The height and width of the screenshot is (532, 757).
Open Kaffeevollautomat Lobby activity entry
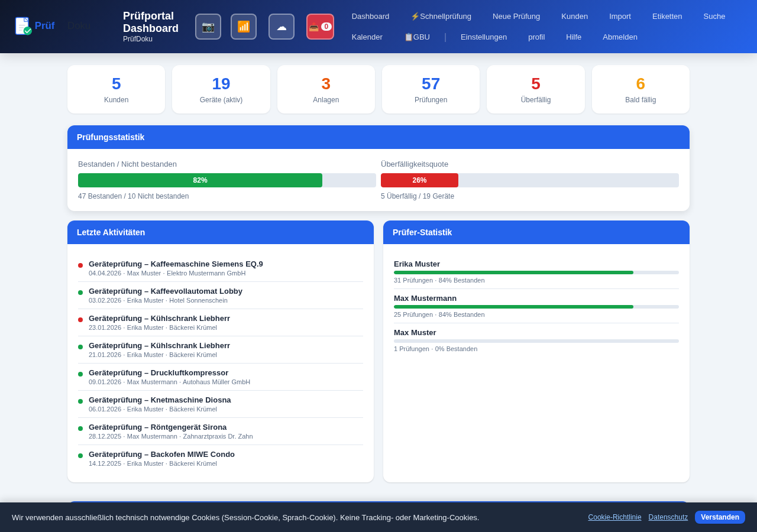click(x=221, y=296)
